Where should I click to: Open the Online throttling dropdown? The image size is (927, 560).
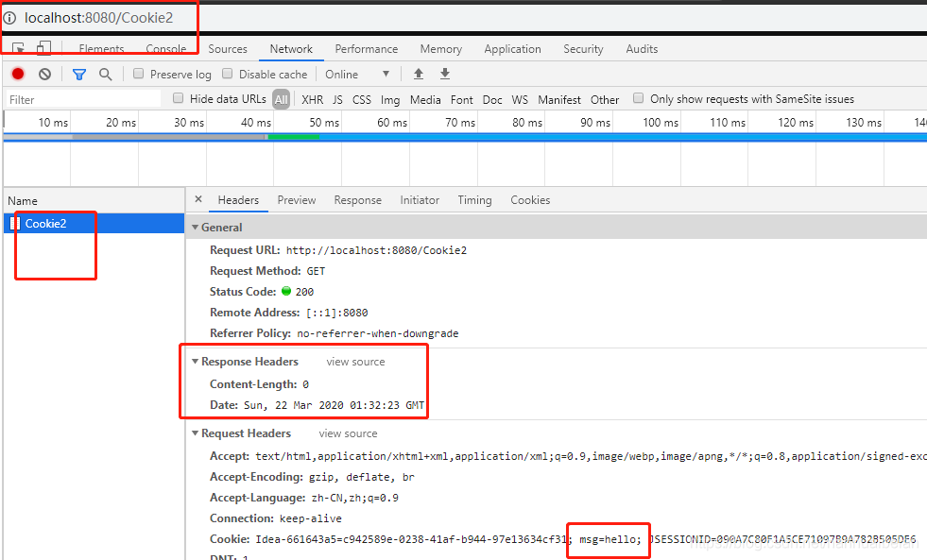coord(357,74)
